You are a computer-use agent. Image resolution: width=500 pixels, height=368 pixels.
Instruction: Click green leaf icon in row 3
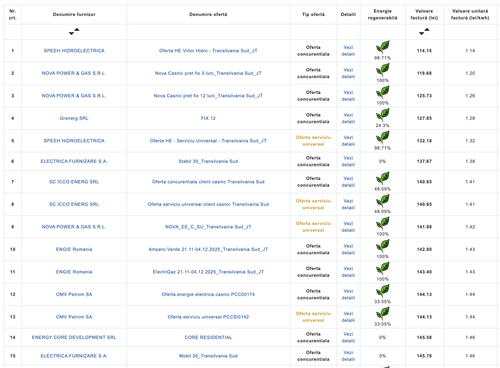point(382,92)
